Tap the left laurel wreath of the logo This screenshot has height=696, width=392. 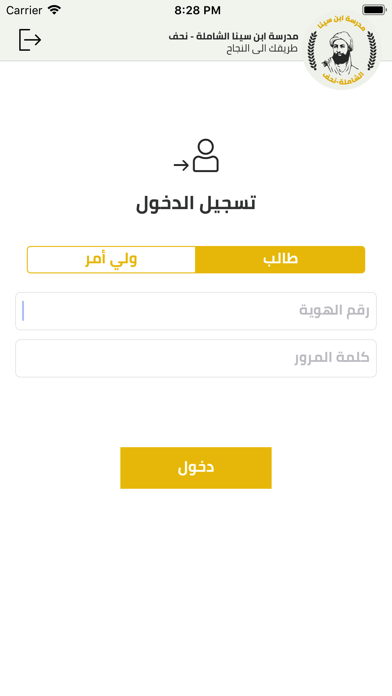coord(314,50)
